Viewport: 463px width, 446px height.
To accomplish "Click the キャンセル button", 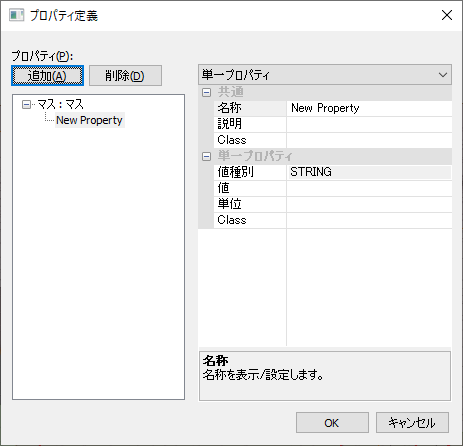I will pos(412,423).
